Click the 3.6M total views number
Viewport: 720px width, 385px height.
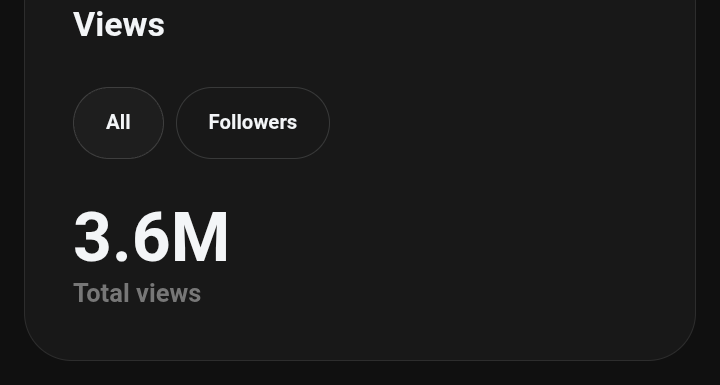151,237
